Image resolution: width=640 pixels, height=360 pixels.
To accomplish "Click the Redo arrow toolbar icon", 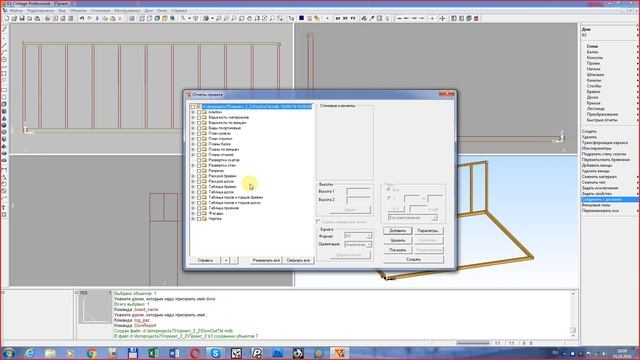I will tap(89, 18).
